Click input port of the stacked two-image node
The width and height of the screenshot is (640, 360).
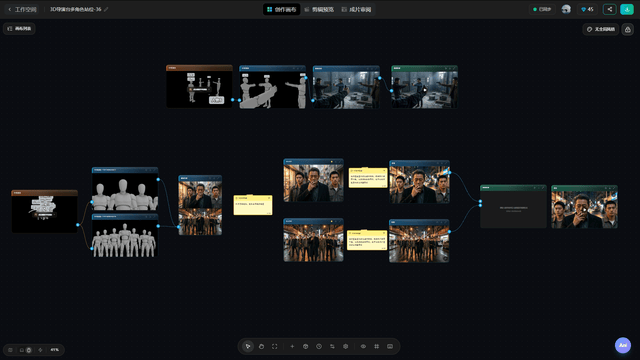click(178, 227)
